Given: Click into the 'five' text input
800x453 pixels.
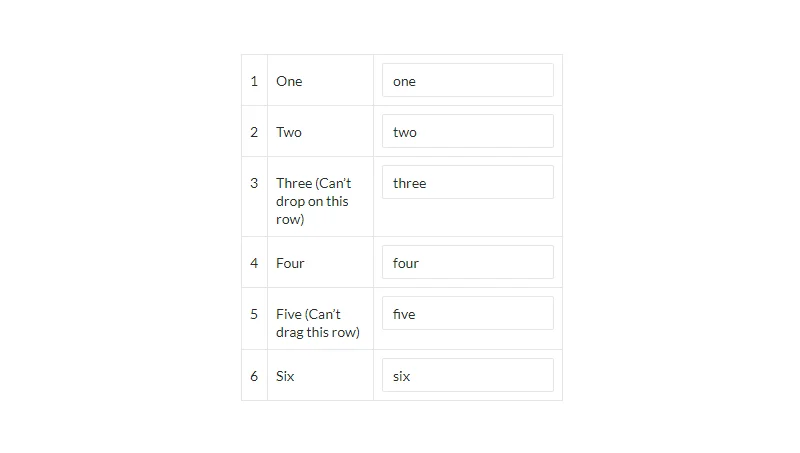Looking at the screenshot, I should (467, 314).
